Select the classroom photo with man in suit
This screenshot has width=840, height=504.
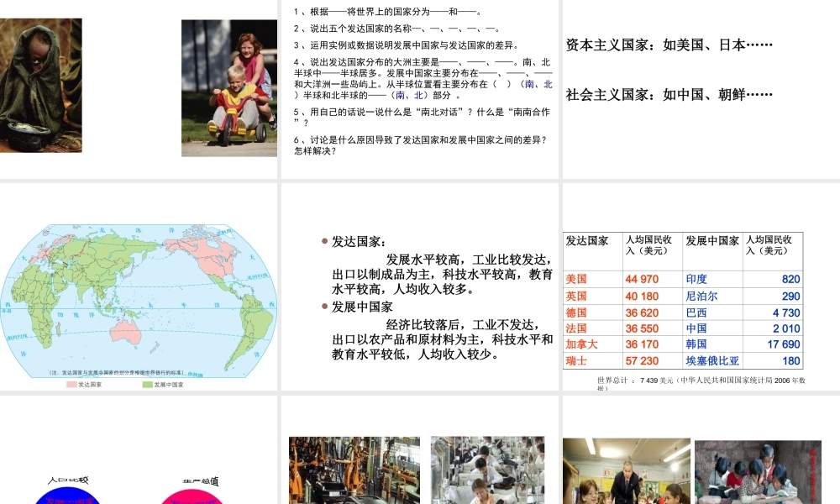627,471
